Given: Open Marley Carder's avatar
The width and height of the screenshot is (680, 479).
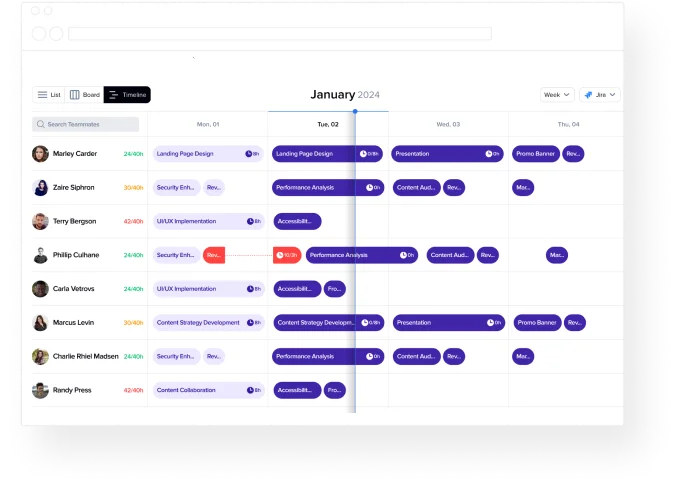Looking at the screenshot, I should coord(40,154).
